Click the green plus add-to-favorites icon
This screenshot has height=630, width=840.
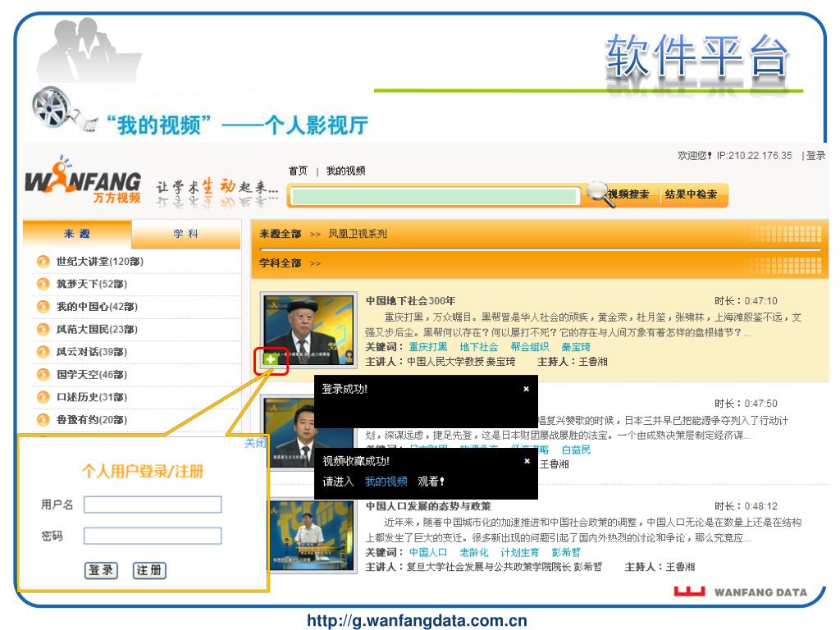point(271,359)
